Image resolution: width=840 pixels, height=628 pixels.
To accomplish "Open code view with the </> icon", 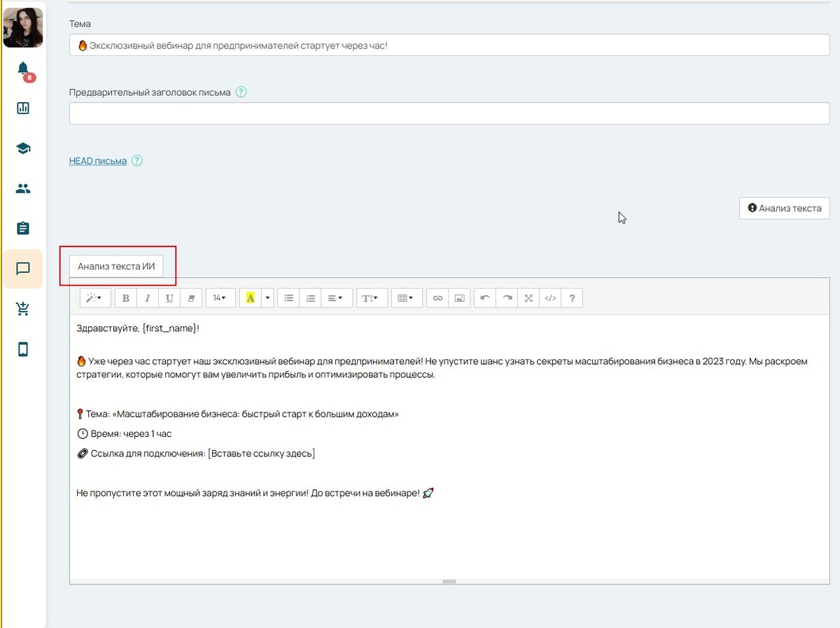I will [x=550, y=298].
